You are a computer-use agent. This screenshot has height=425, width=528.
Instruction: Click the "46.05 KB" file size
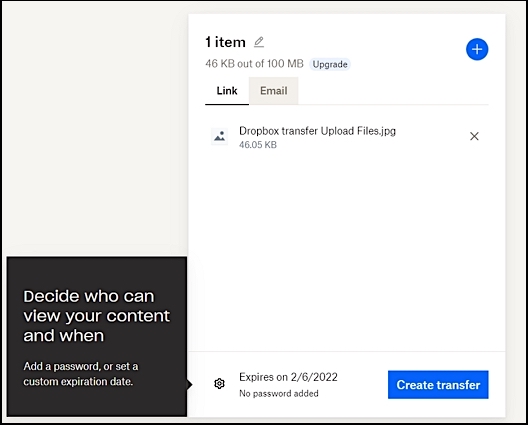pos(258,145)
